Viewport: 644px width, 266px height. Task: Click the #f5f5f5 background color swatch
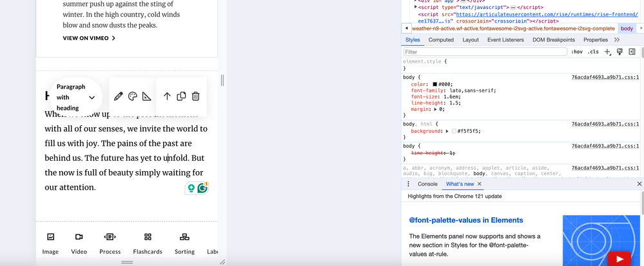pos(454,131)
